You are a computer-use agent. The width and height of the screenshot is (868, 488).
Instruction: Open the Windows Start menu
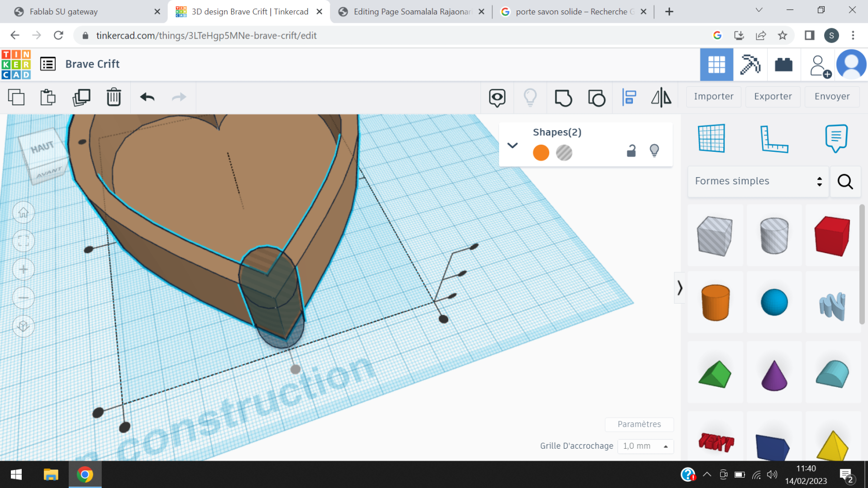(x=16, y=475)
